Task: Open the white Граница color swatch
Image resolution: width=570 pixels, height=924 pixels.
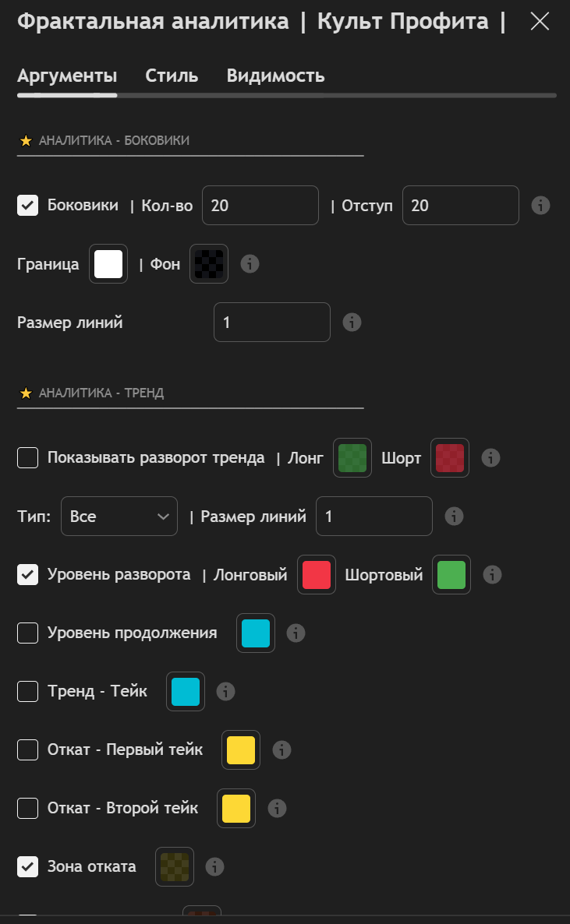Action: click(108, 264)
